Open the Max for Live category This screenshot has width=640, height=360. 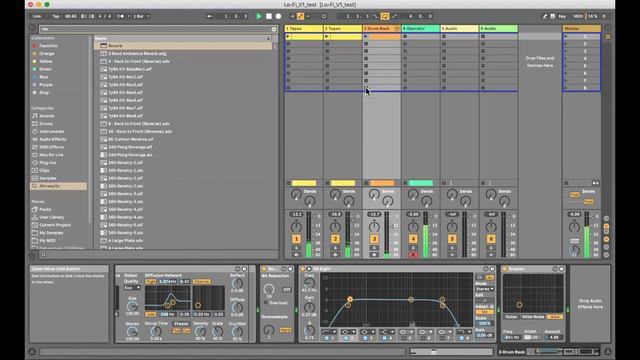[x=51, y=155]
